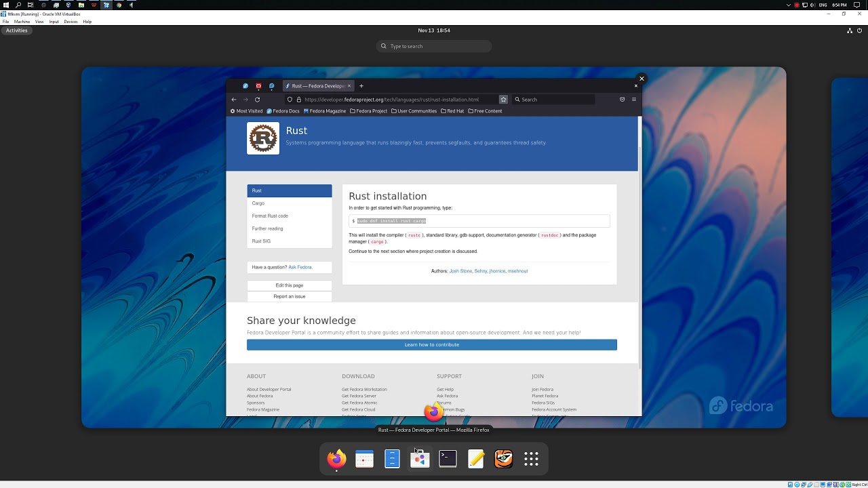Select Rust in the sidebar
868x488 pixels.
click(x=290, y=190)
